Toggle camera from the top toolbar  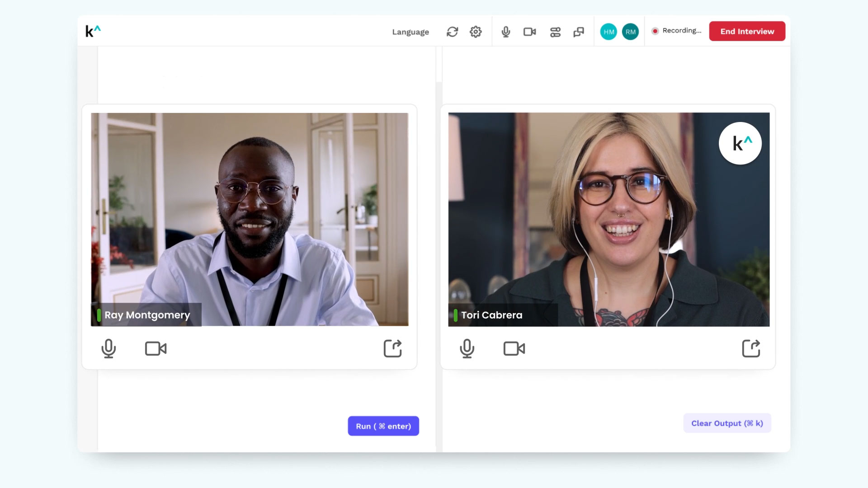tap(529, 32)
